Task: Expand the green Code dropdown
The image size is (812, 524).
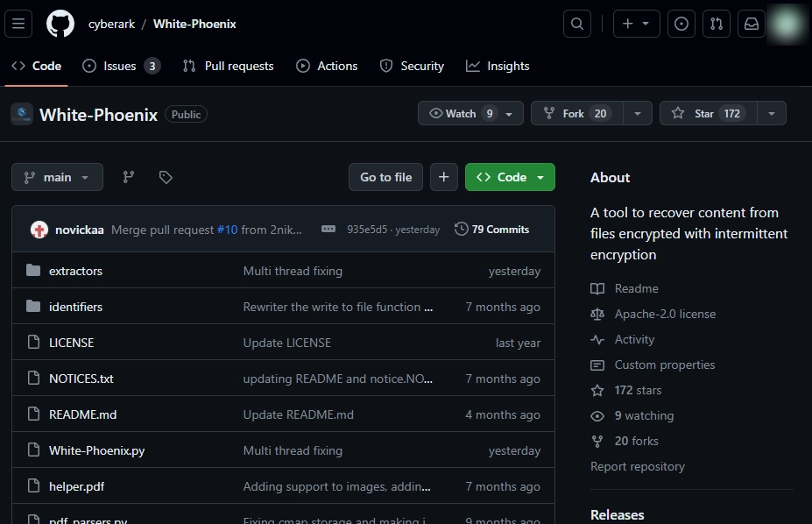Action: [x=510, y=177]
